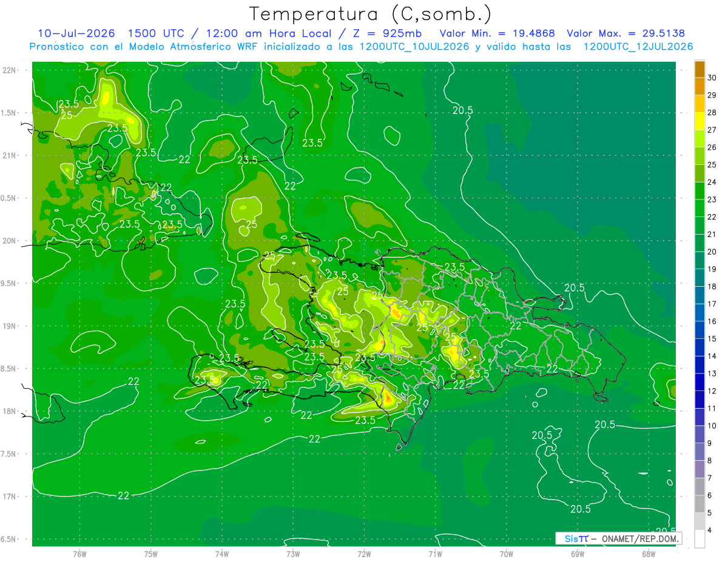Select the date text "10-Jul-2026"
728x562 pixels.
pos(76,33)
